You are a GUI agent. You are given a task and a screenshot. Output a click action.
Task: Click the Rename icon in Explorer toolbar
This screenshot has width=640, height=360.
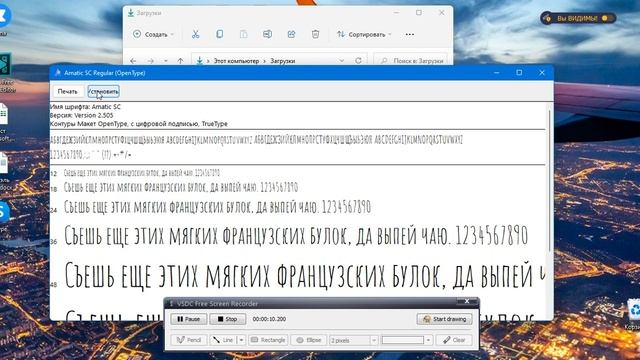(267, 34)
